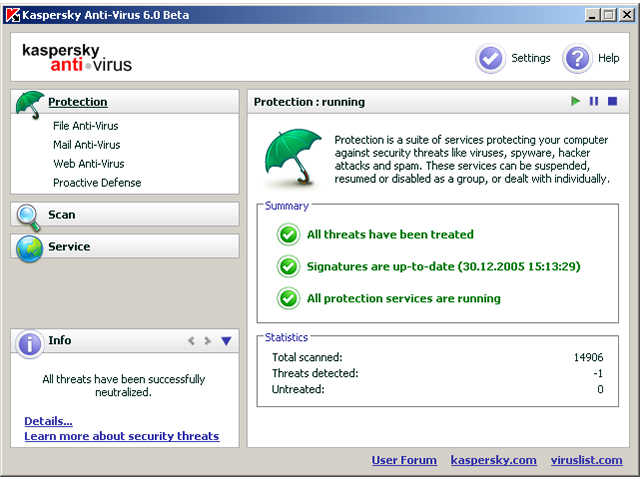
Task: Click All threats have been treated status text
Action: point(390,235)
